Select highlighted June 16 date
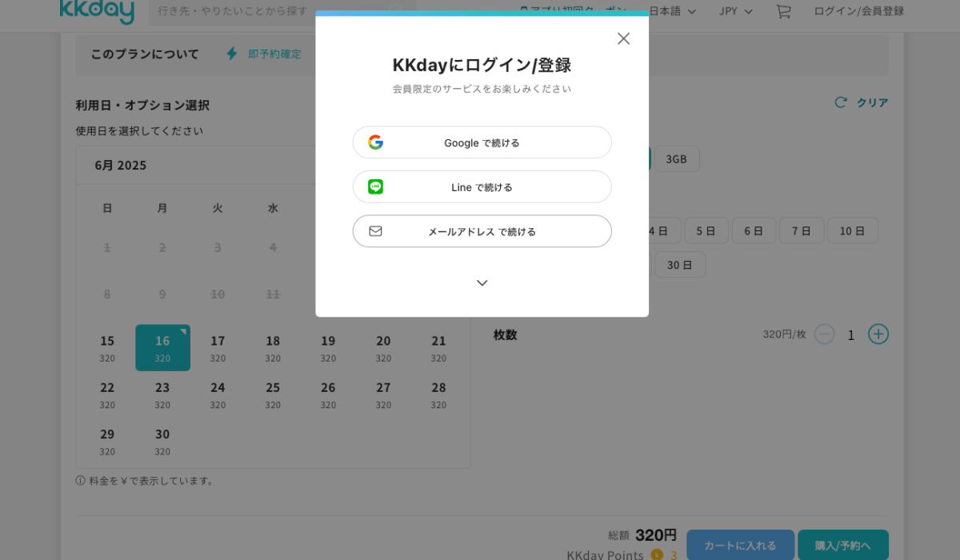This screenshot has height=560, width=960. pos(162,348)
